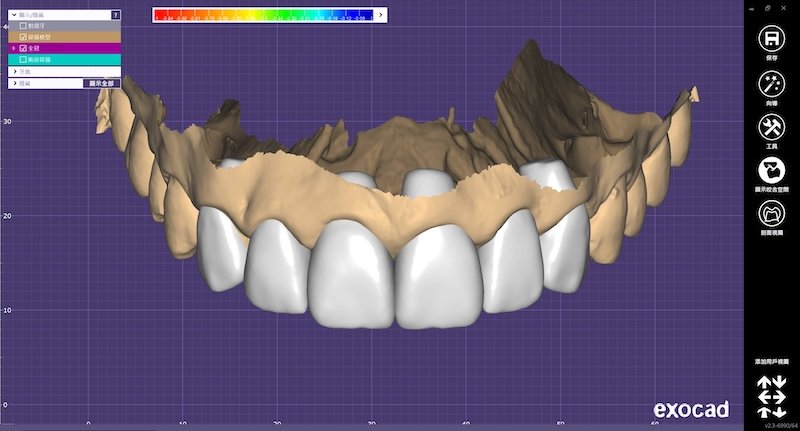Enable the checkbox in the cyan row
Viewport: 800px width, 431px height.
pos(23,60)
